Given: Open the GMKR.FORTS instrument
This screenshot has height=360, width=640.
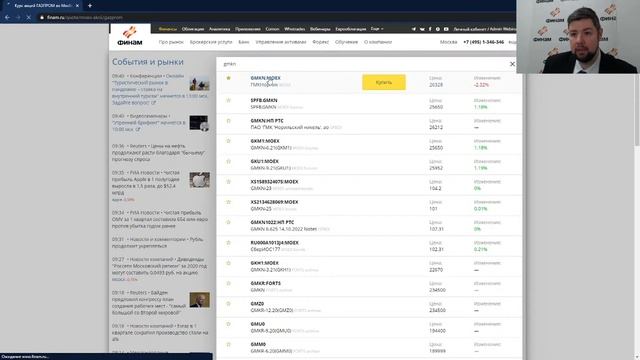Looking at the screenshot, I should [265, 283].
